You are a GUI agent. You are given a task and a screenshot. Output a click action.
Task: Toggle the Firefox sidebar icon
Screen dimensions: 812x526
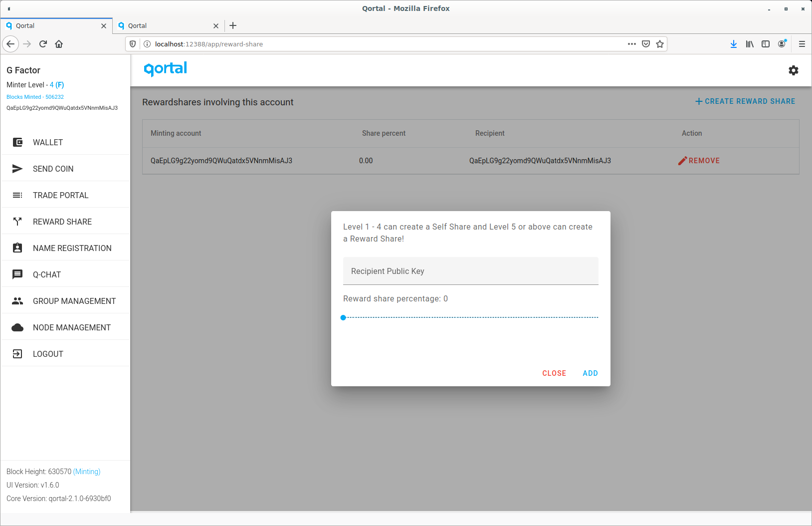coord(766,44)
